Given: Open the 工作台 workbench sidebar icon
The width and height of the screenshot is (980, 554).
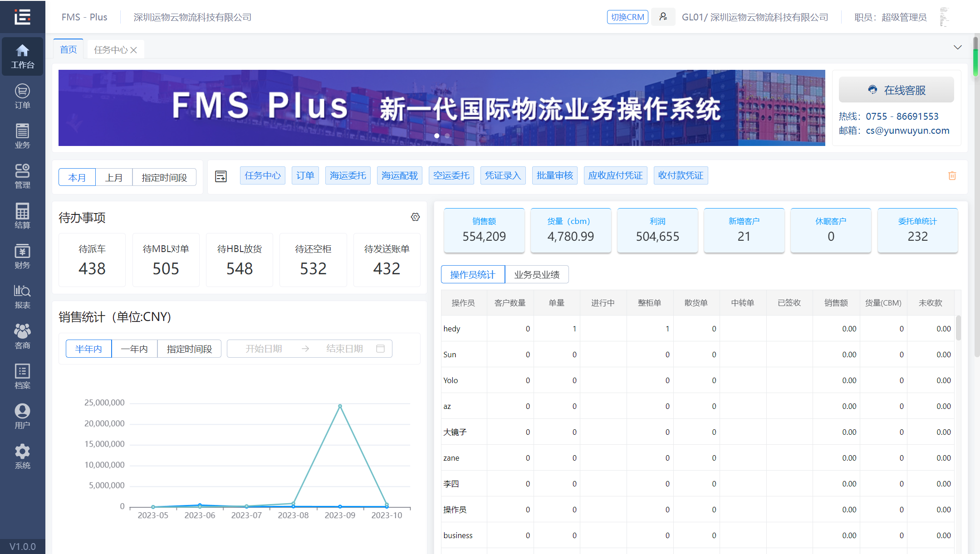Looking at the screenshot, I should (x=22, y=56).
